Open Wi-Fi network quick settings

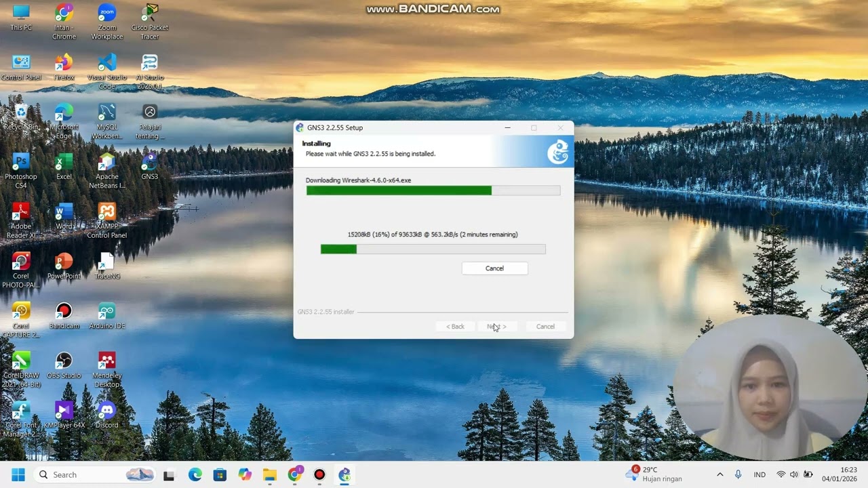click(781, 474)
